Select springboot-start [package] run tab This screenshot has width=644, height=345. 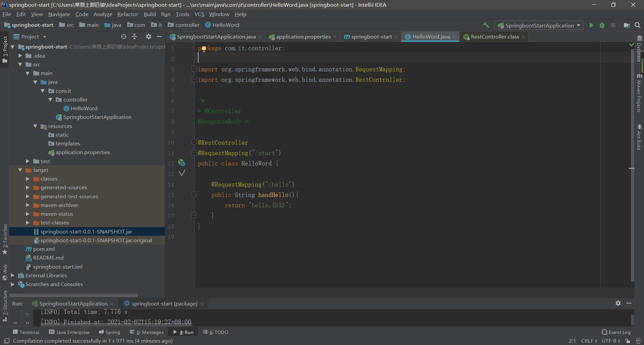coord(164,303)
